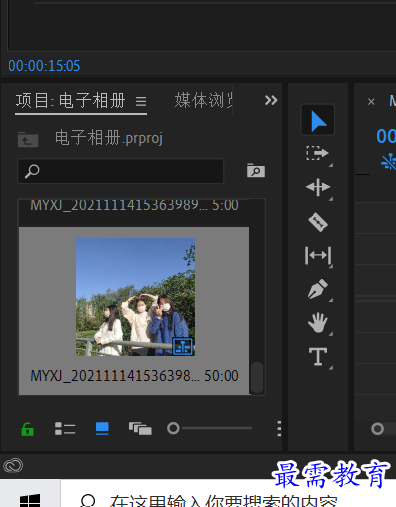Open find-in-bin search folder icon
Screen dimensions: 396x507
256,171
